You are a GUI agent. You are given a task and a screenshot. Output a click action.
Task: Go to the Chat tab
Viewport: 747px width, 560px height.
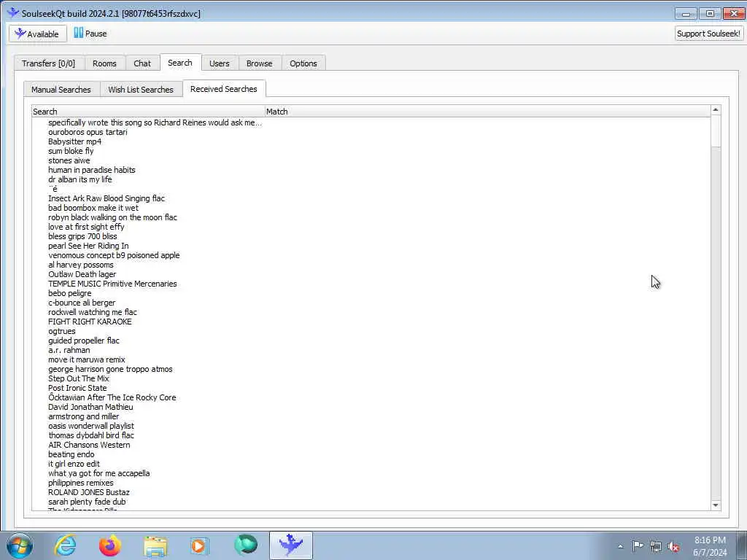142,63
